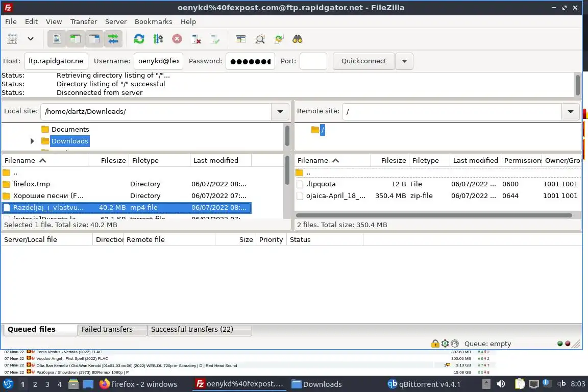Toggle directory comparison icon
This screenshot has width=588, height=392.
[x=260, y=39]
